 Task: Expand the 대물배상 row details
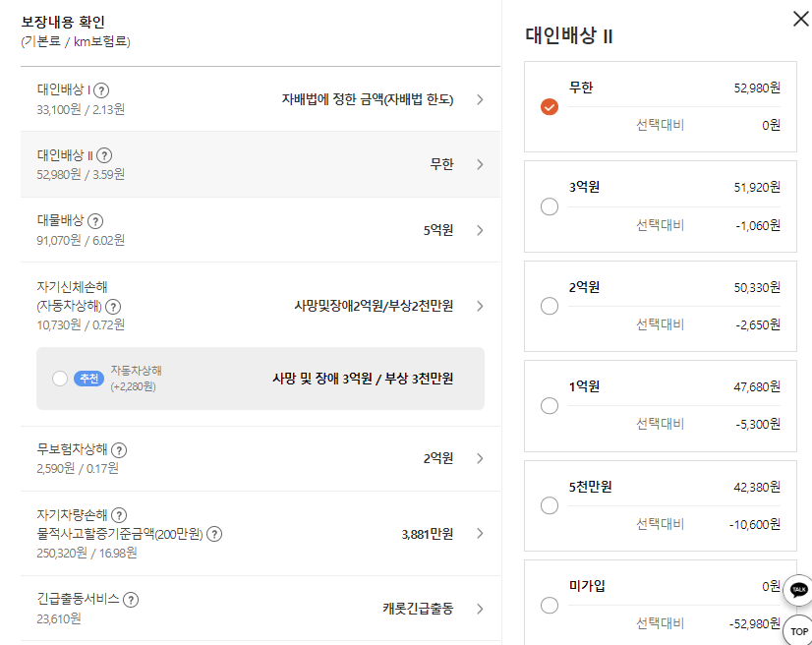coord(480,230)
